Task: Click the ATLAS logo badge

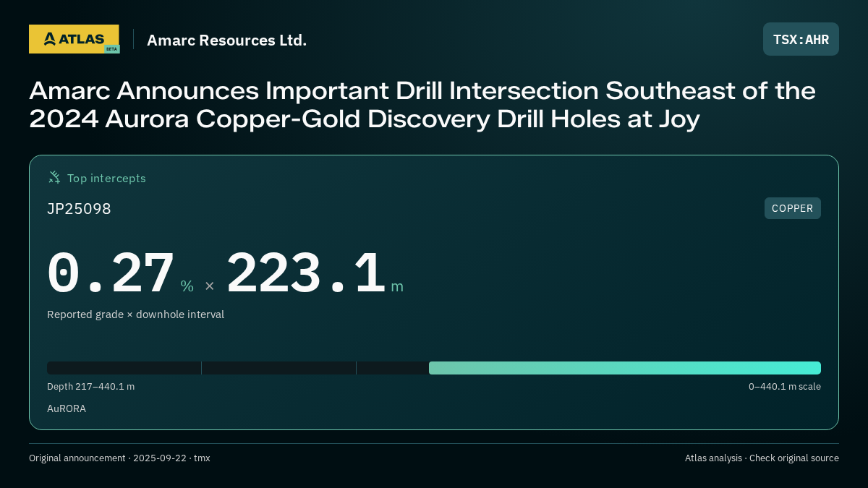Action: coord(74,39)
